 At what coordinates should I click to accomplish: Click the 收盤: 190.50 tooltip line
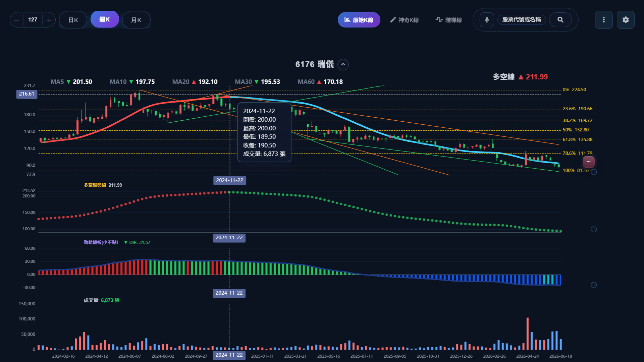(x=260, y=145)
